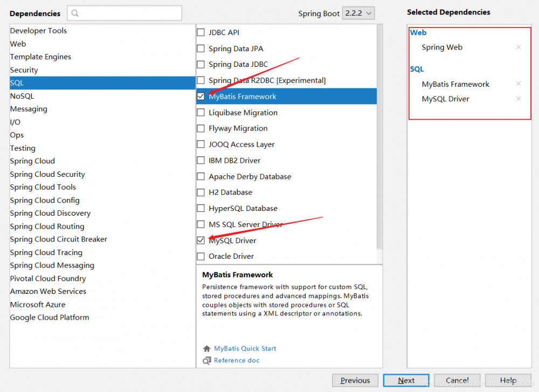Select Spring Cloud Security category
The image size is (539, 392).
102,174
